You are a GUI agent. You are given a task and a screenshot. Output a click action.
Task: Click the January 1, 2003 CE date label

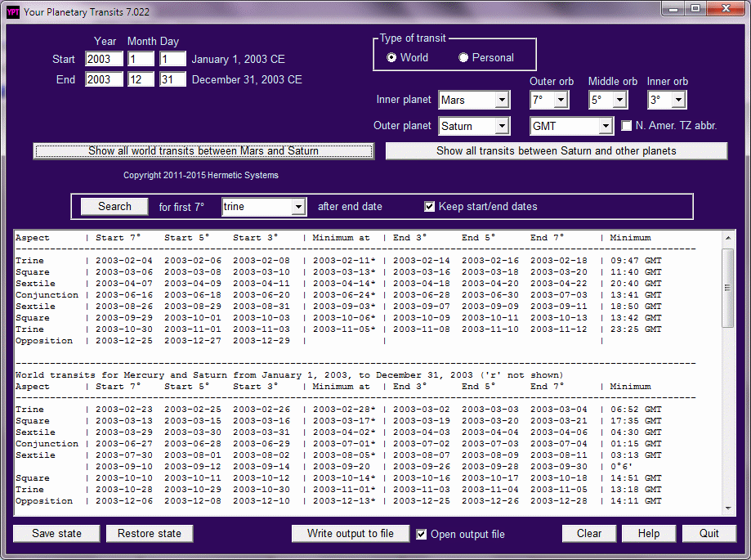pyautogui.click(x=238, y=60)
